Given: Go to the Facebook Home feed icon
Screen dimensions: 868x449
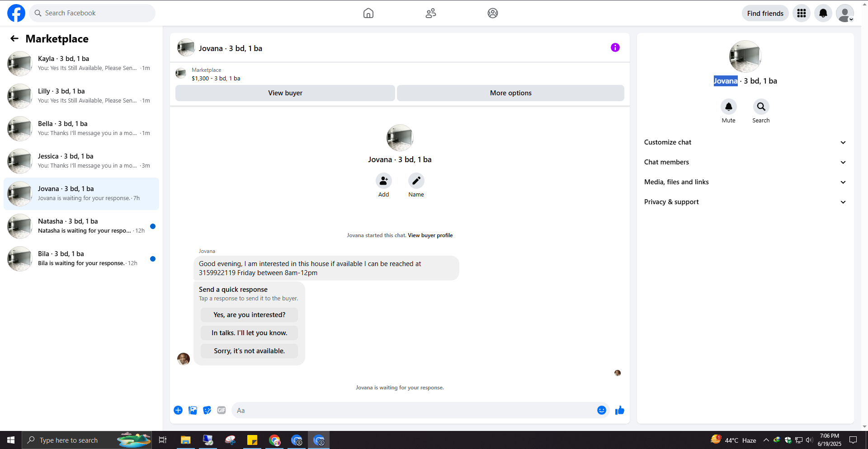Looking at the screenshot, I should [x=368, y=13].
